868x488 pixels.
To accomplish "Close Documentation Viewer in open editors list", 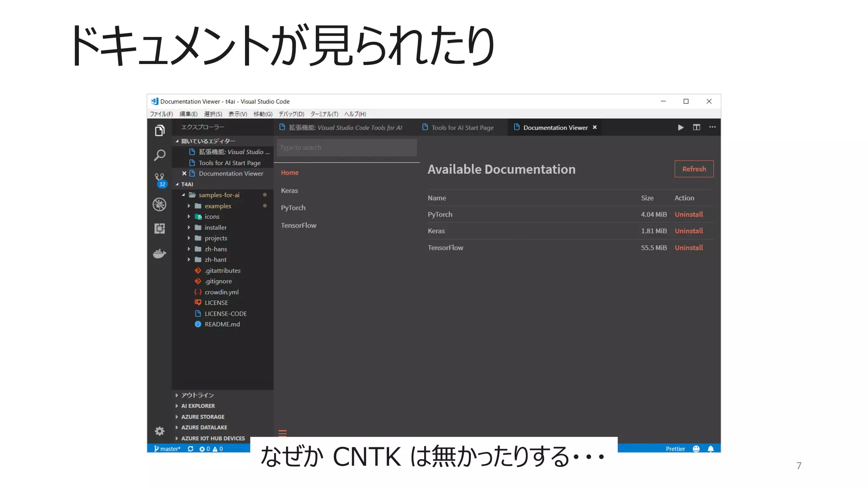I will (184, 173).
